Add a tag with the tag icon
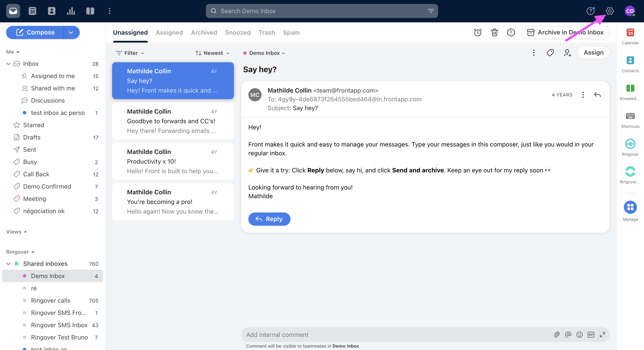Image resolution: width=644 pixels, height=350 pixels. click(x=550, y=53)
